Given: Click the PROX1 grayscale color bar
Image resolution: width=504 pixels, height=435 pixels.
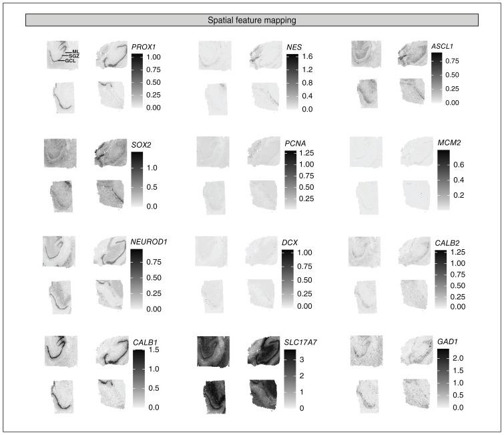Looking at the screenshot, I should click(136, 80).
